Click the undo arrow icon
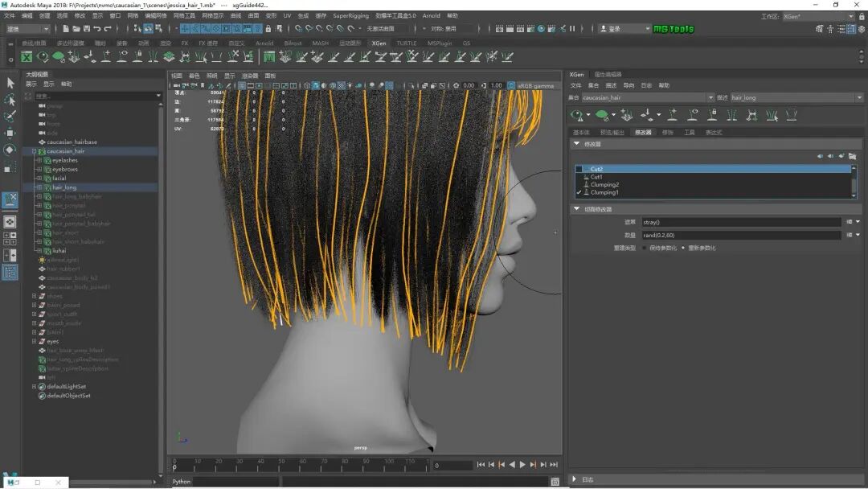Screen dimensions: 868x489 tap(96, 29)
